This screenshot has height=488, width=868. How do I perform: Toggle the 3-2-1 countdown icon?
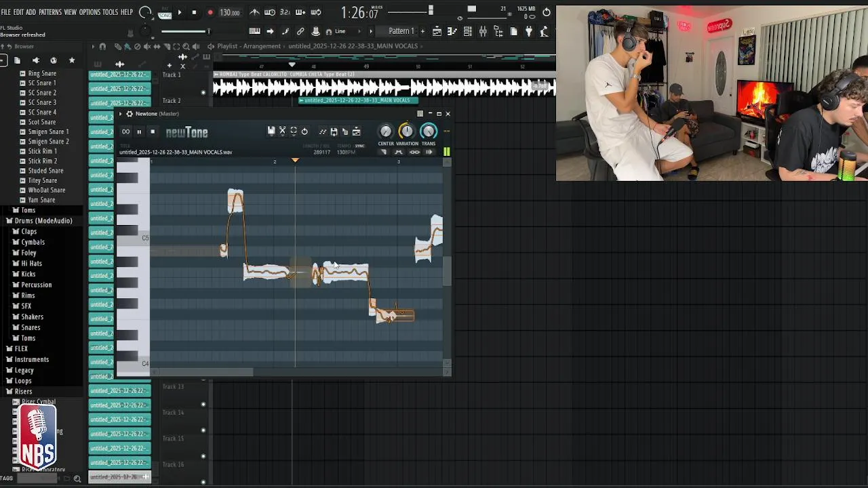coord(285,12)
